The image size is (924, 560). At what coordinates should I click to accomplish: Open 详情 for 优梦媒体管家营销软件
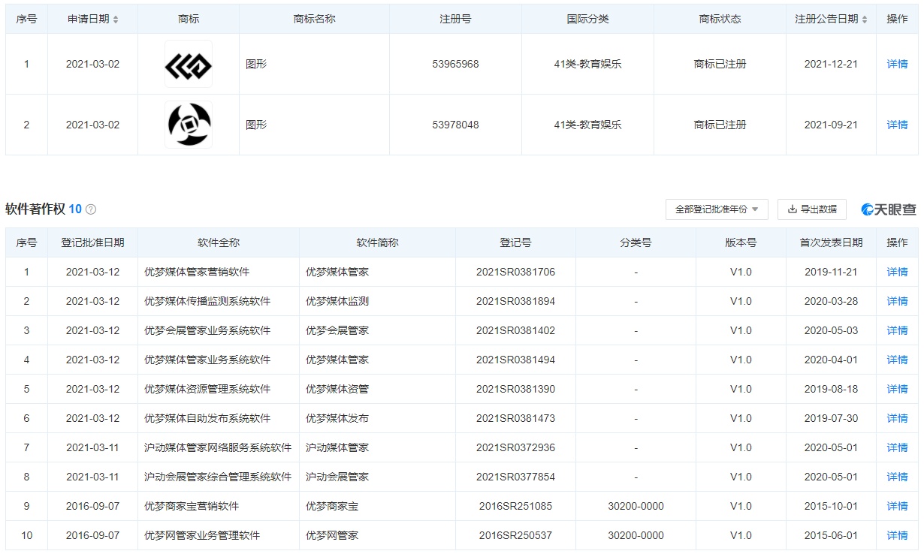pos(897,272)
